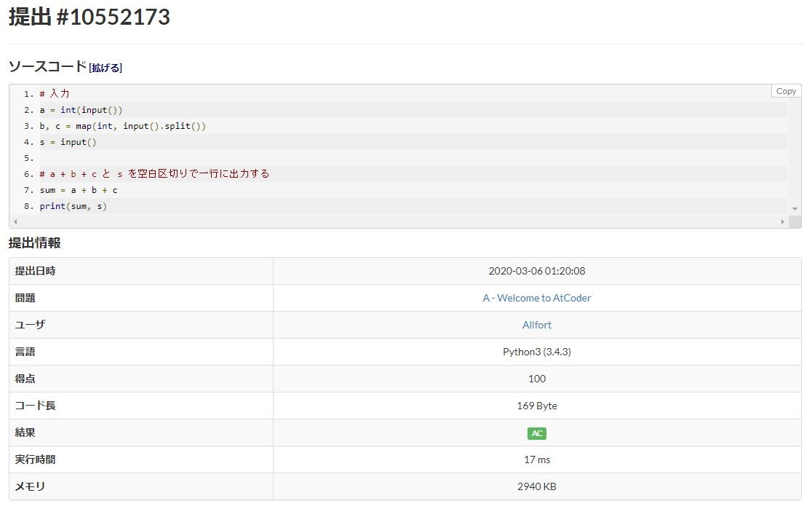This screenshot has height=509, width=812.
Task: Click the code box scroll-left arrow
Action: point(15,221)
